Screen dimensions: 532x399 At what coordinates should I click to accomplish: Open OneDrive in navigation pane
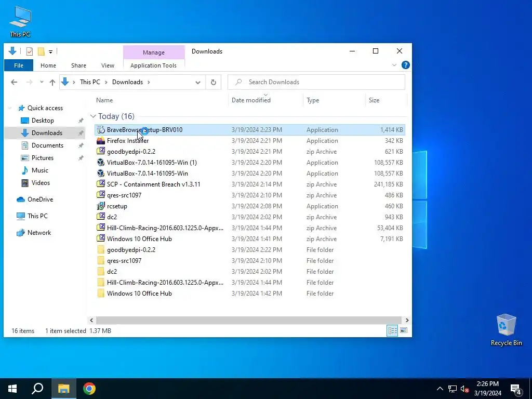tap(40, 199)
